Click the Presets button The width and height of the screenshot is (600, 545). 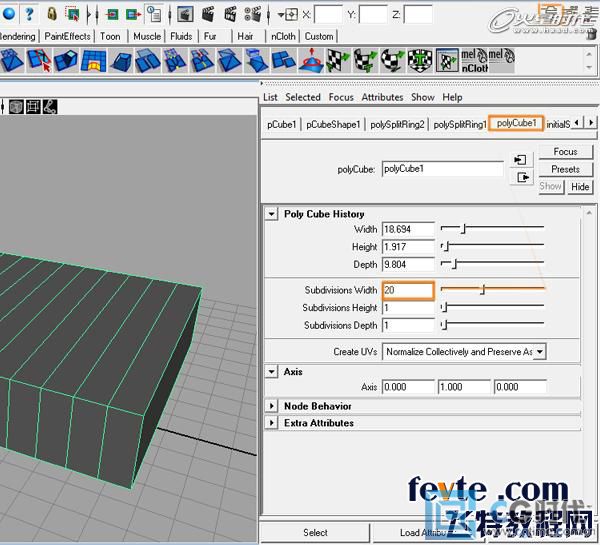[x=565, y=169]
